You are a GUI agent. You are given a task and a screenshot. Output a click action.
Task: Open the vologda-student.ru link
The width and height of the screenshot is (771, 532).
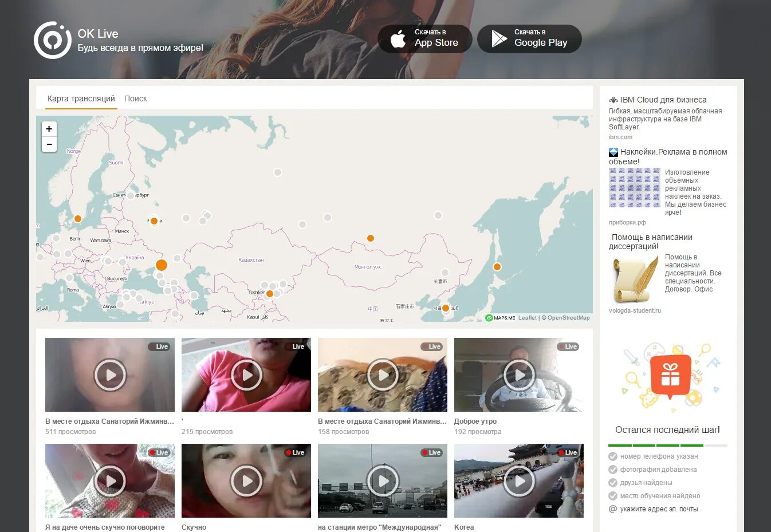coord(635,310)
